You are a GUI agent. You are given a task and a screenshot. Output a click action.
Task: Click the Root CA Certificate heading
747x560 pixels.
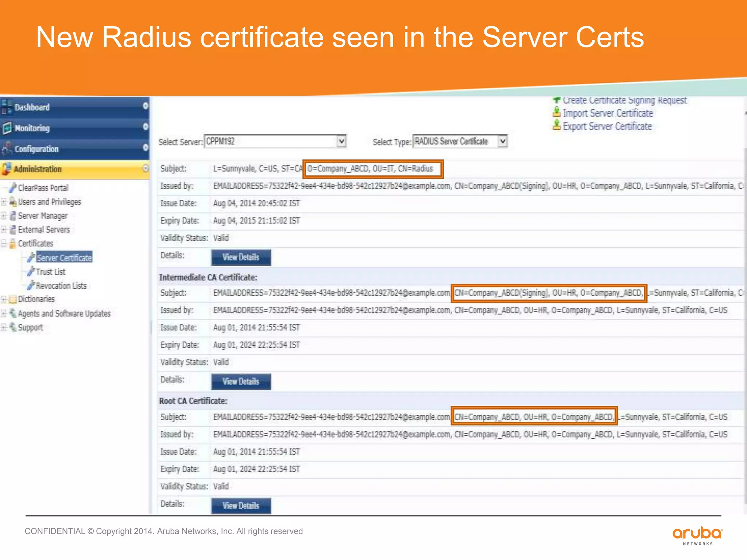coord(193,401)
